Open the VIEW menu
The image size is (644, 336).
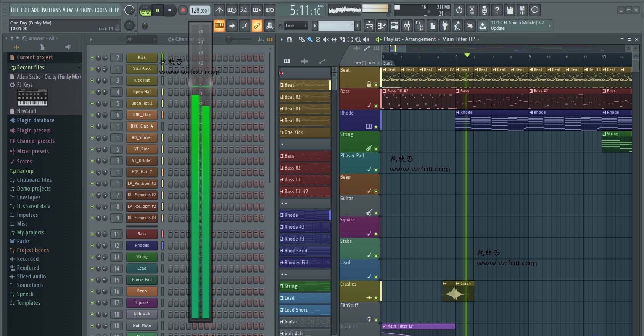click(68, 10)
